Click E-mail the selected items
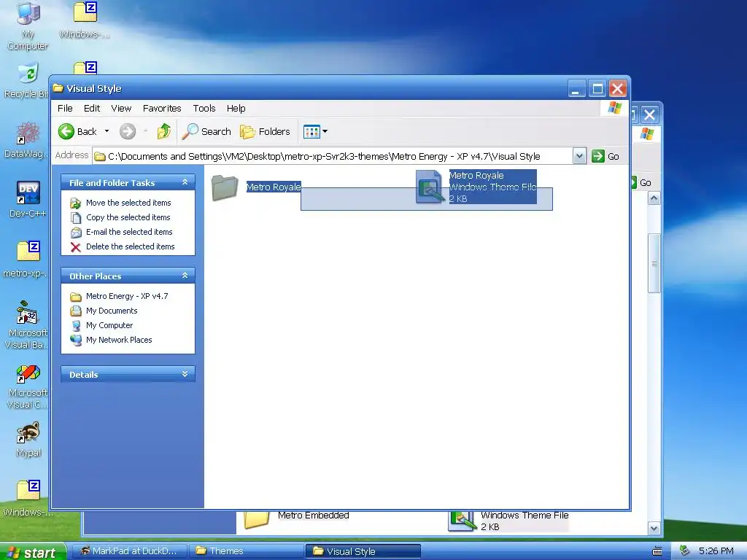 tap(129, 232)
